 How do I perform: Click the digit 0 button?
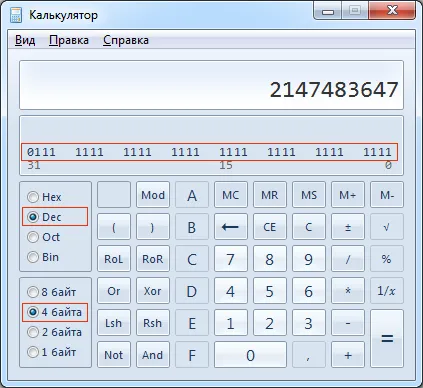(x=250, y=355)
